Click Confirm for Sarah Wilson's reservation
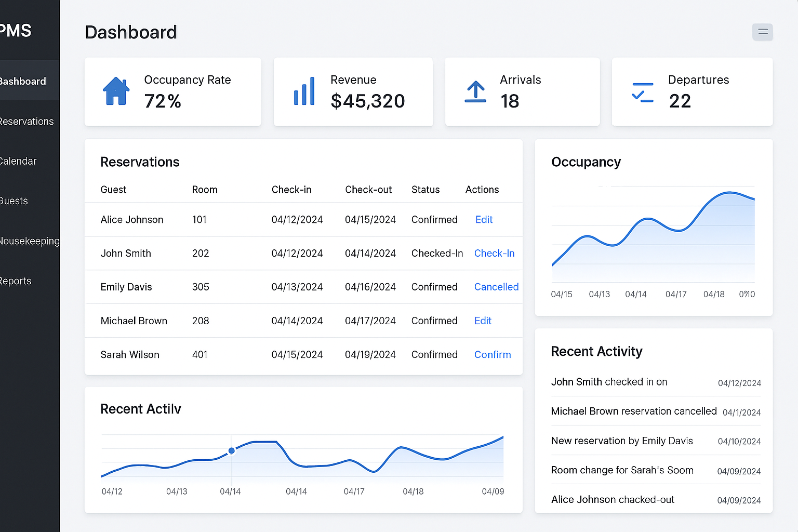Screen dimensions: 798x532 pos(493,355)
